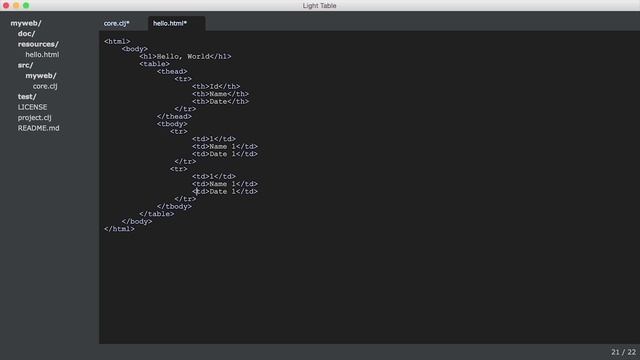
Task: Minimize window using yellow button
Action: pyautogui.click(x=16, y=5)
